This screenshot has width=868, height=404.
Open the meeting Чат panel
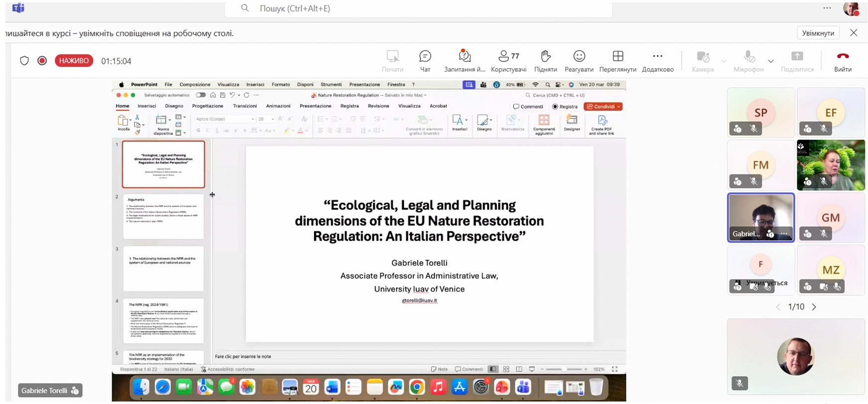[x=425, y=61]
